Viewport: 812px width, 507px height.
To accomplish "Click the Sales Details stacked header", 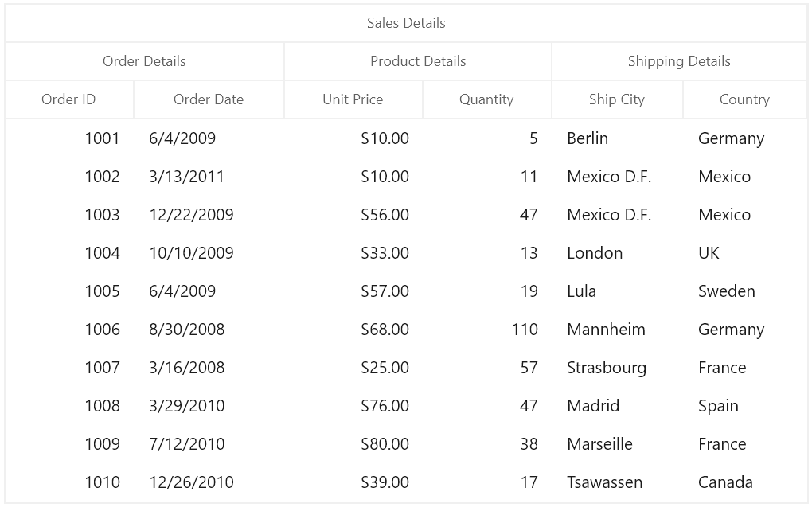I will point(406,23).
